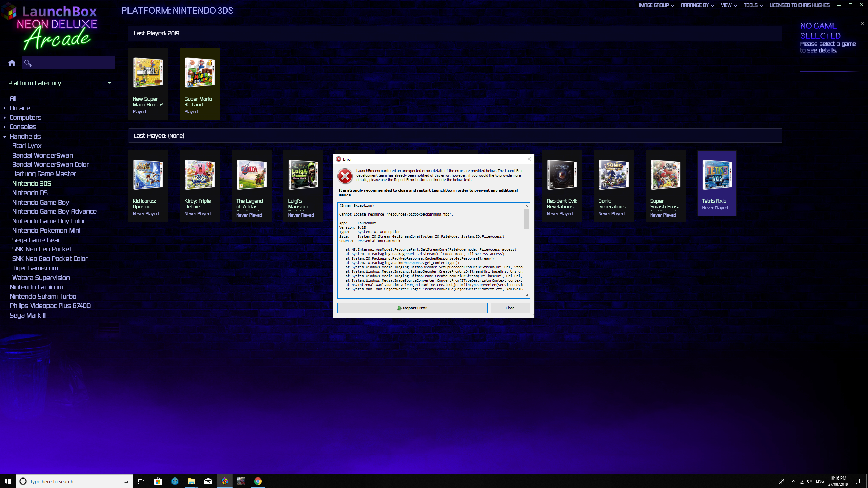Select The Legend of Zelda cover
Image resolution: width=868 pixels, height=488 pixels.
tap(252, 175)
